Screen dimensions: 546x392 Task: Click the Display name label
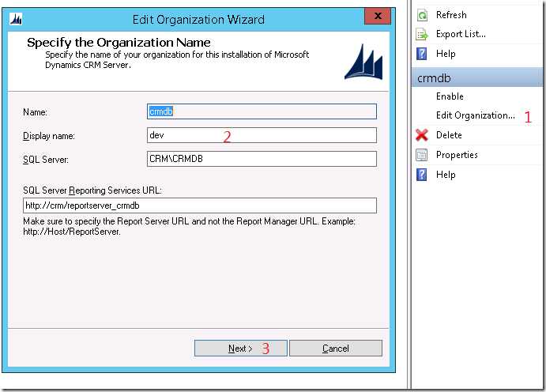tap(49, 136)
